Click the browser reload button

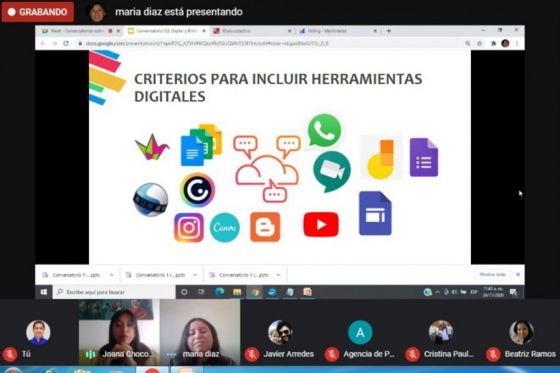66,43
